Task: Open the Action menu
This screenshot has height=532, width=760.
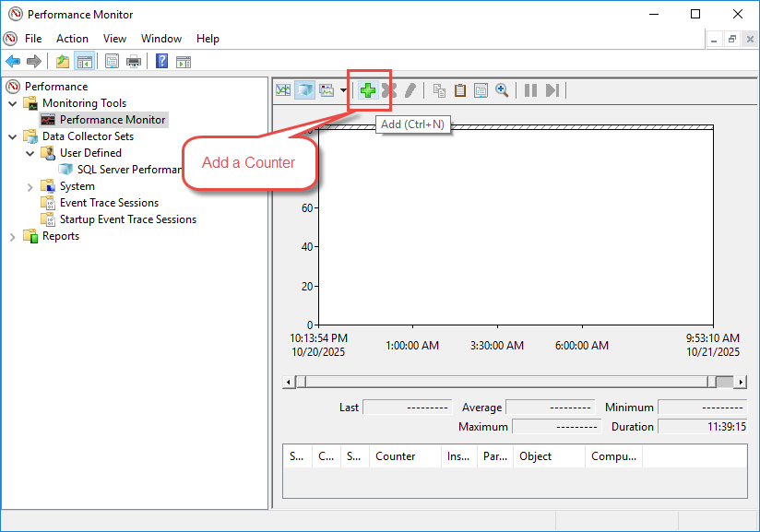Action: coord(72,38)
